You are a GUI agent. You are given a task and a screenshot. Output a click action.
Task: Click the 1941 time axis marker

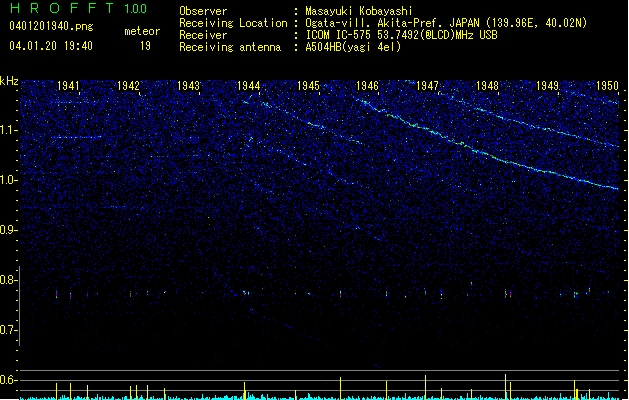click(x=68, y=86)
